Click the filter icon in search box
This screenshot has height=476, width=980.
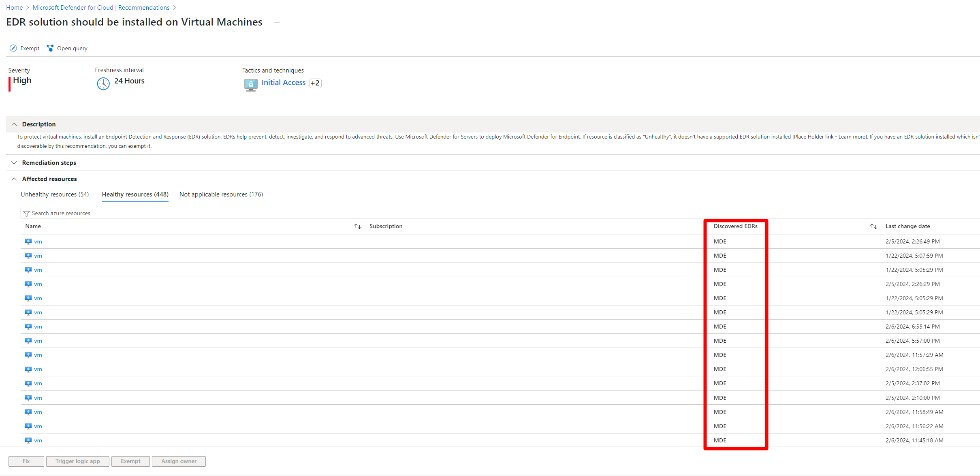[27, 213]
